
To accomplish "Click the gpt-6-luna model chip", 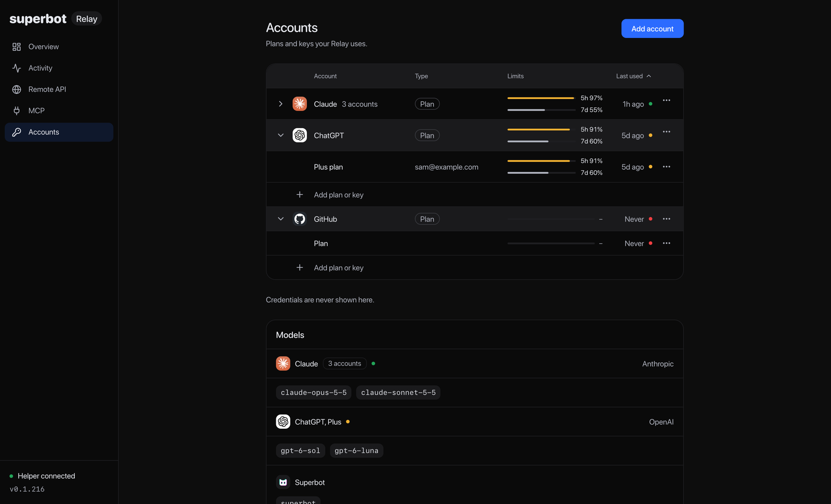I will click(x=356, y=451).
